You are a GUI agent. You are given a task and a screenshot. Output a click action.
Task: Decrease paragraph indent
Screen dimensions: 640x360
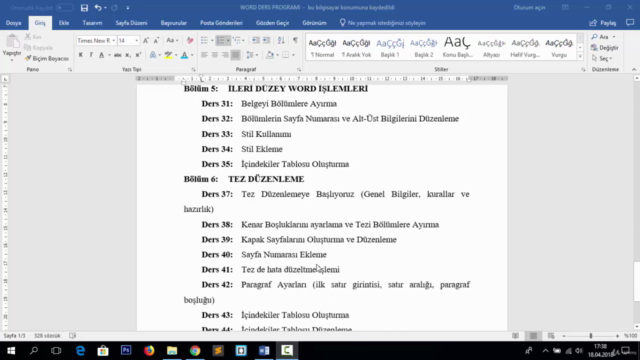coord(256,40)
